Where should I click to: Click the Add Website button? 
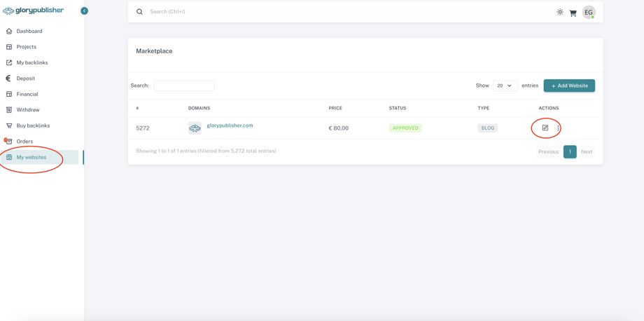coord(569,86)
